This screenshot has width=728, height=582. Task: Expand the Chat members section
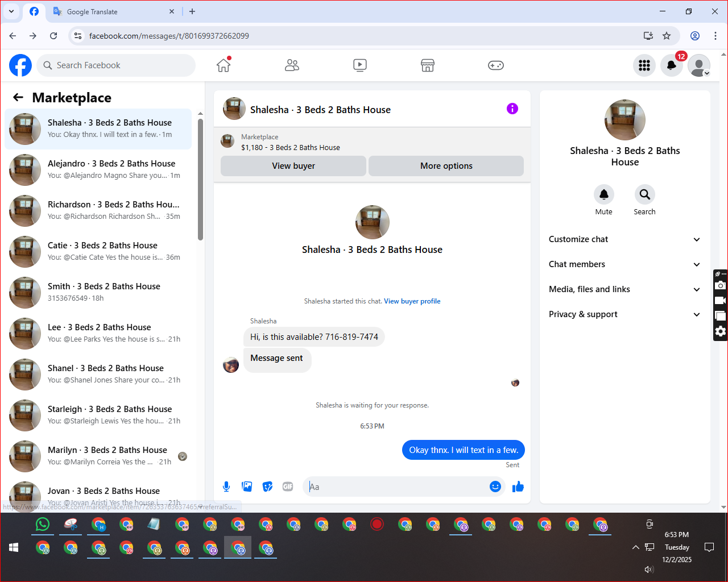coord(625,264)
